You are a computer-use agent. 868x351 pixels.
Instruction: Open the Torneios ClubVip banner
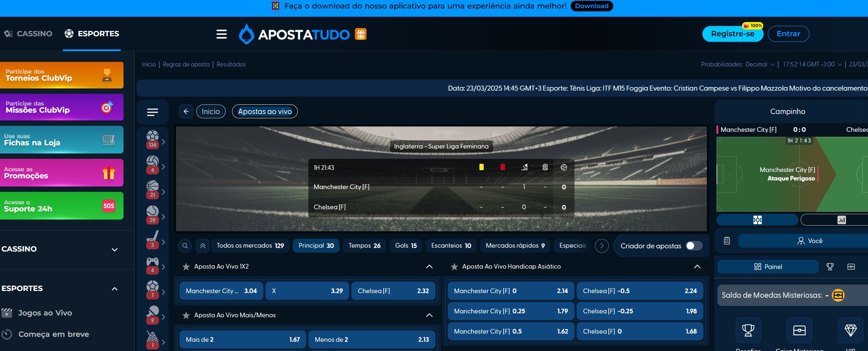coord(62,75)
